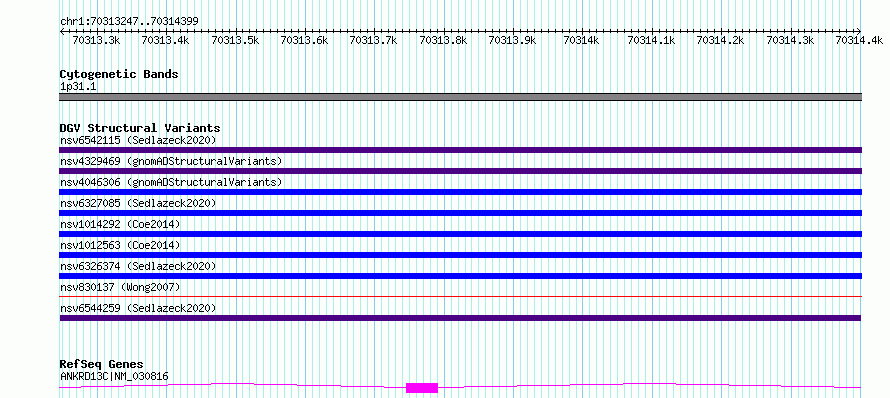The image size is (890, 398).
Task: Click the 70313.3k ruler tick label
Action: coord(96,40)
